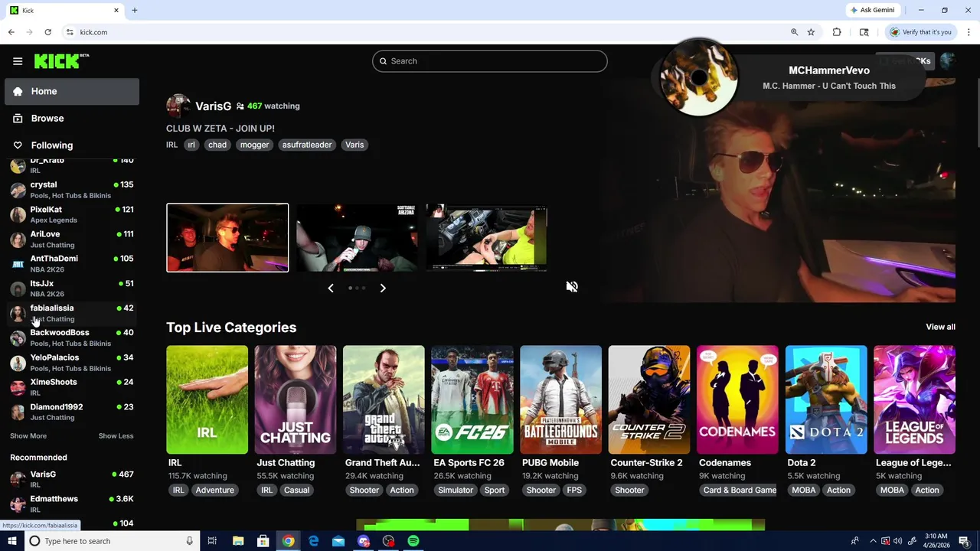980x551 pixels.
Task: Open crystal channel in sidebar
Action: 72,190
